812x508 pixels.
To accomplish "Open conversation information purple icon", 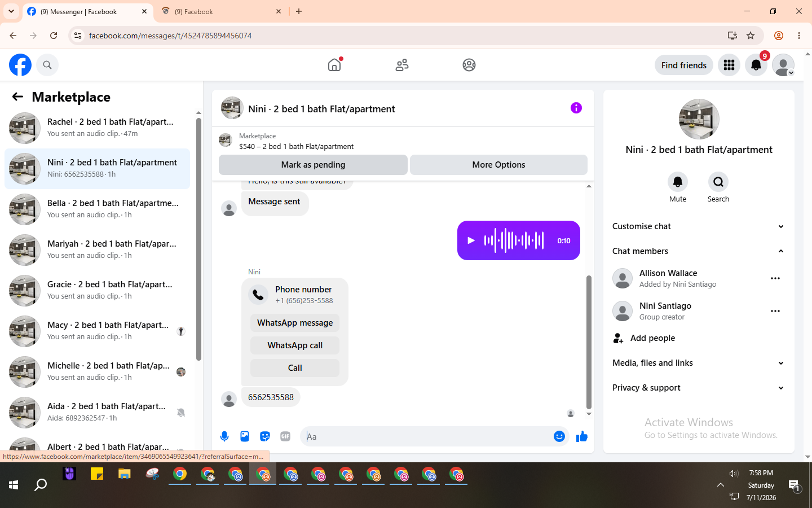I will coord(576,108).
